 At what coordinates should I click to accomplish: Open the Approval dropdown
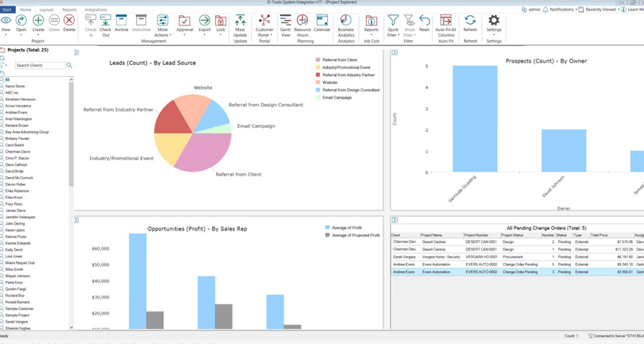click(185, 25)
